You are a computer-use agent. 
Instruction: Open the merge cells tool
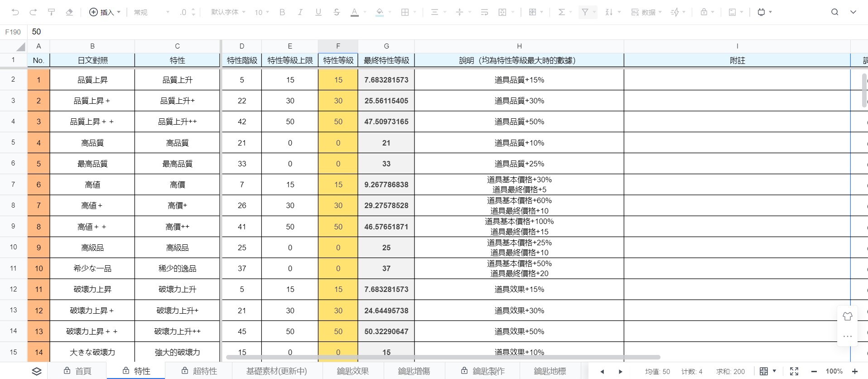(x=502, y=12)
